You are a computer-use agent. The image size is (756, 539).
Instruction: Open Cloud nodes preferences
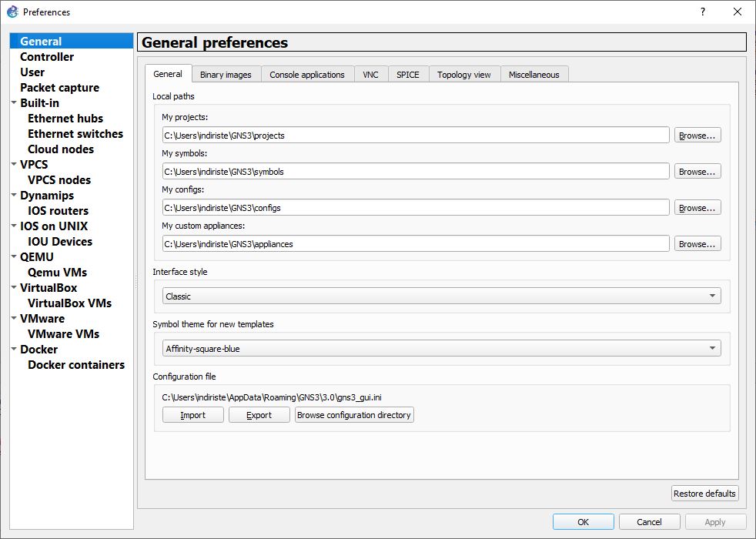coord(61,149)
